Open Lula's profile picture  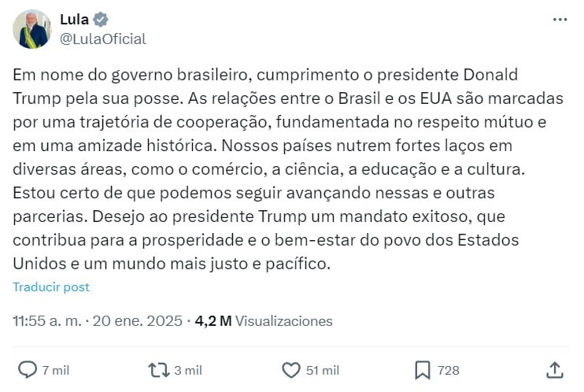coord(31,30)
